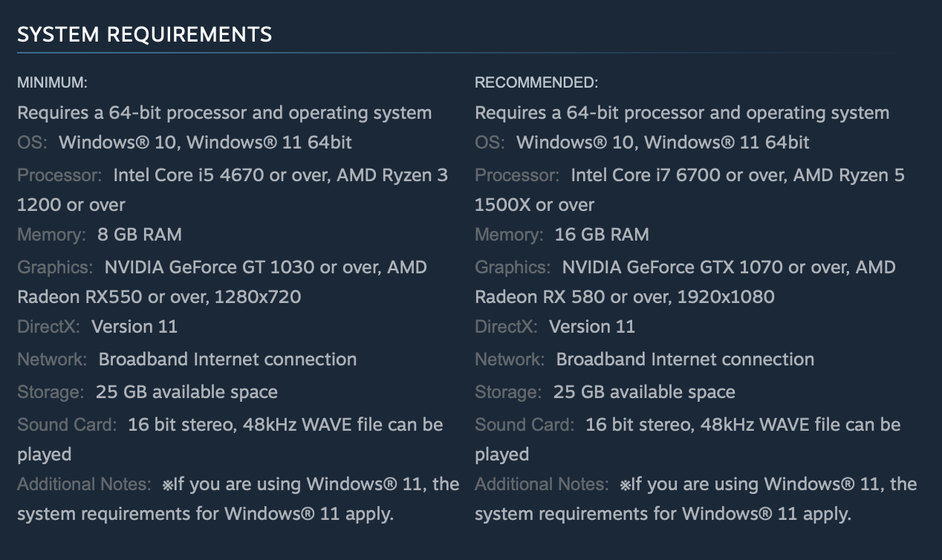Screen dimensions: 942x560
Task: Click the Radeon RX550 1280x720 line
Action: coord(159,297)
